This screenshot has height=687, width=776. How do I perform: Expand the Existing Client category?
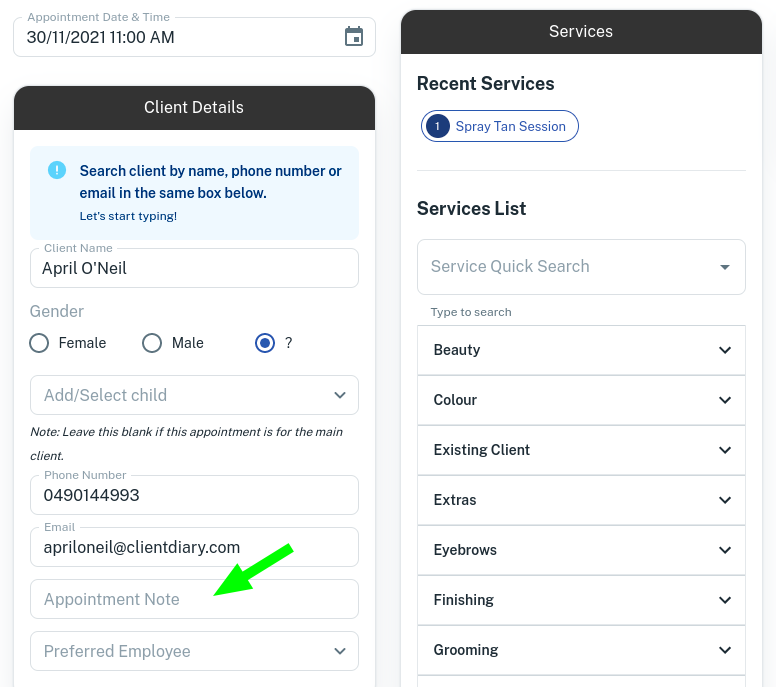pos(580,450)
